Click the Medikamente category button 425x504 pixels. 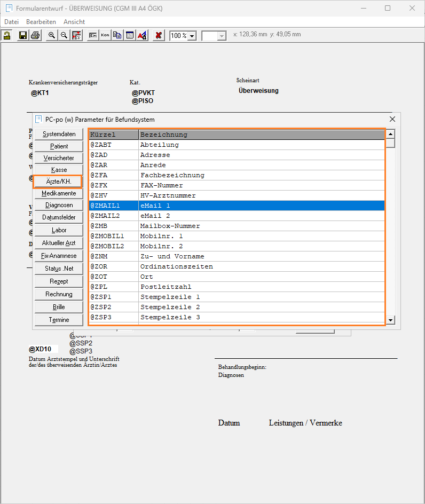59,193
